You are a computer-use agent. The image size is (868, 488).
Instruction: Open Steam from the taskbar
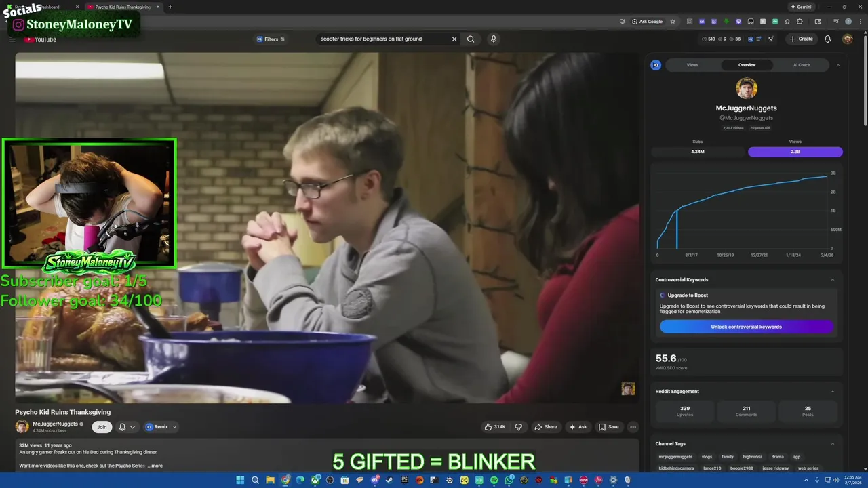389,480
